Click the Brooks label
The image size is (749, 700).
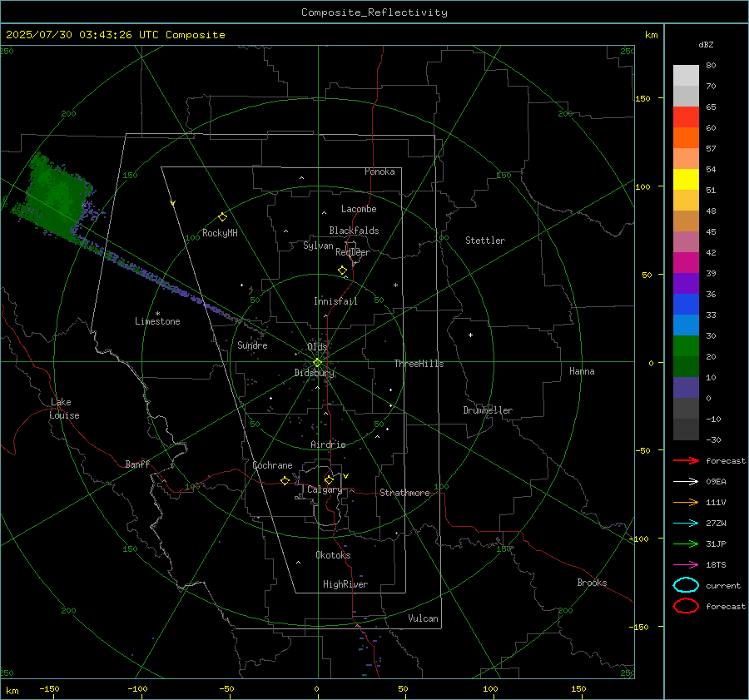(x=592, y=583)
